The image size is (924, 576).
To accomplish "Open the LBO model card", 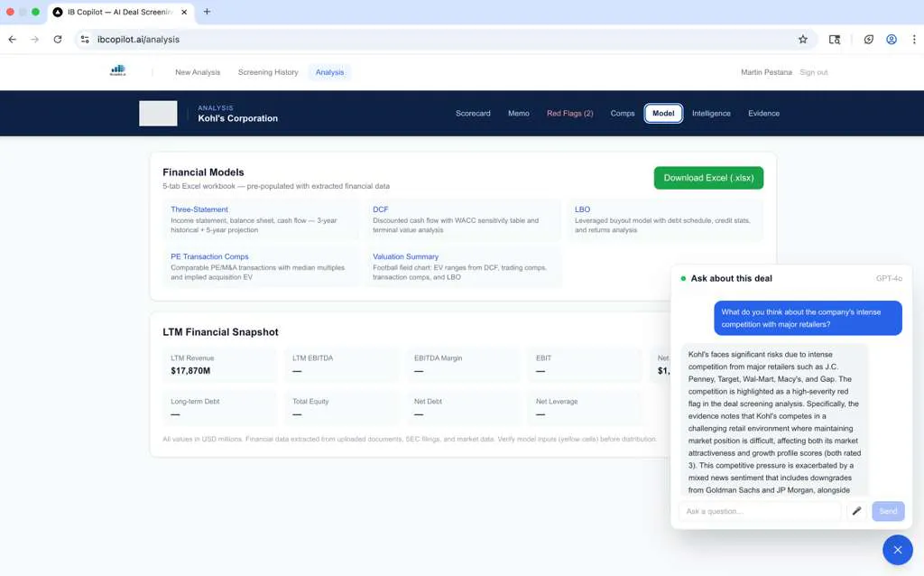I will pyautogui.click(x=665, y=219).
